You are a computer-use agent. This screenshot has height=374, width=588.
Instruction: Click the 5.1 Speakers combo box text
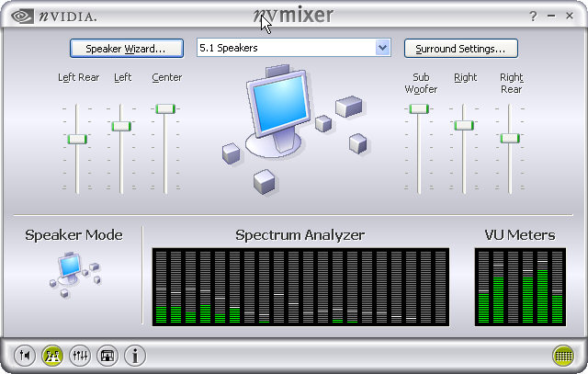tap(229, 48)
